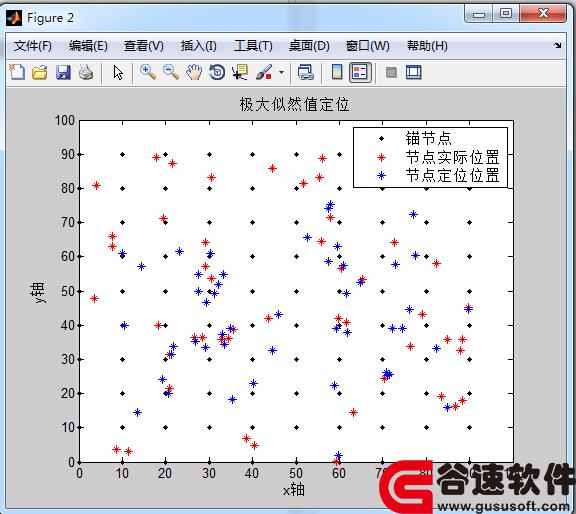
Task: Click the MATLAB logo in title bar
Action: [14, 18]
